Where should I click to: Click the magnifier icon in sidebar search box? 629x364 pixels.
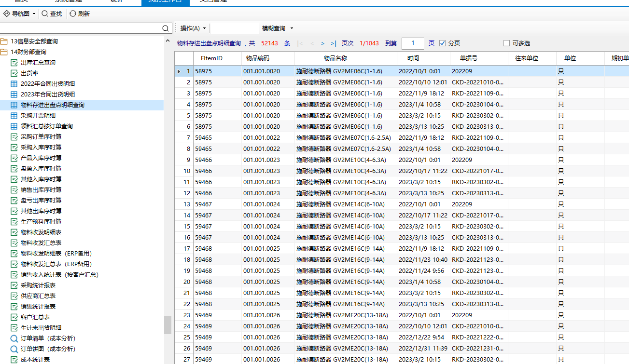click(166, 28)
